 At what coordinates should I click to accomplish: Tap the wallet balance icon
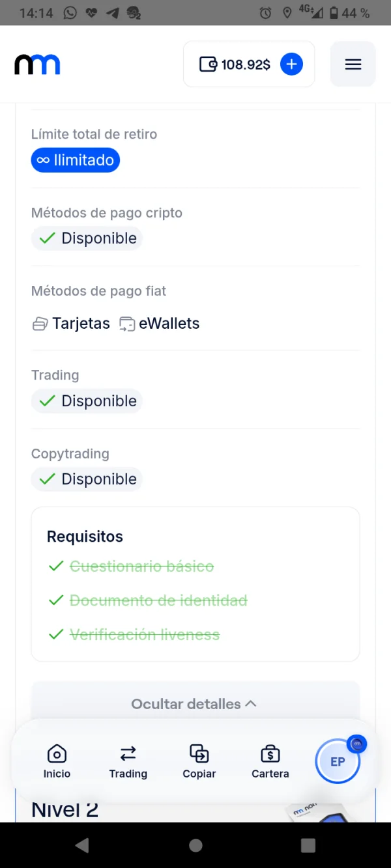coord(208,64)
